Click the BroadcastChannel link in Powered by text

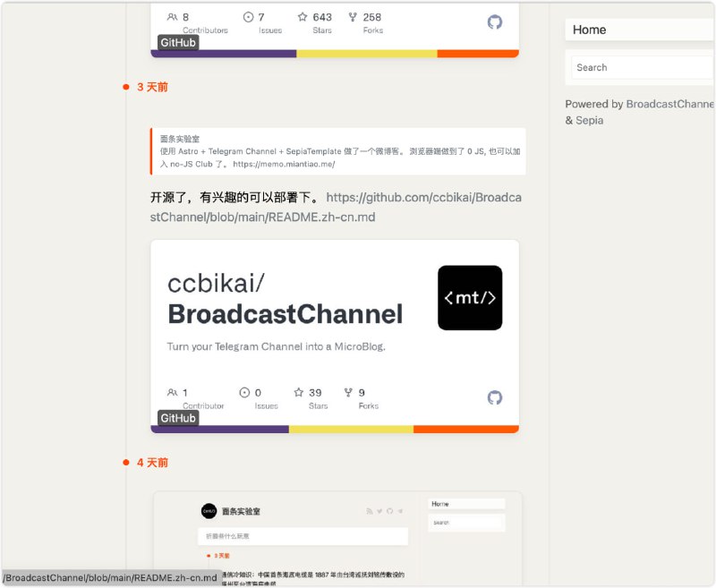668,103
